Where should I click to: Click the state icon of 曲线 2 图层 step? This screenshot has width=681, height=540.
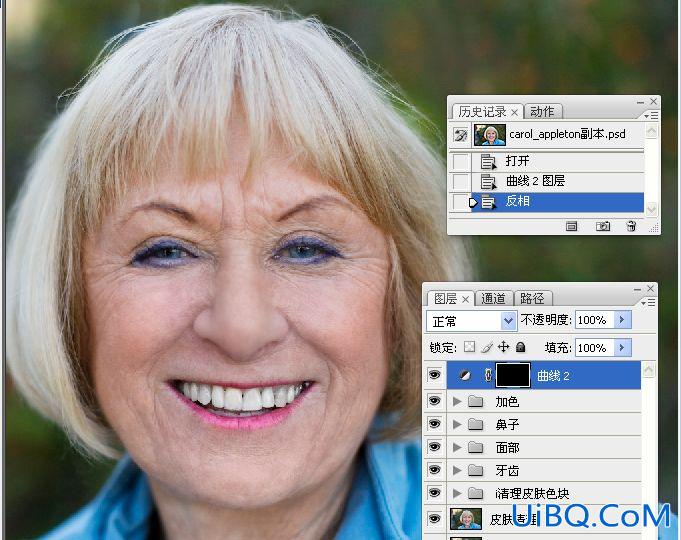pyautogui.click(x=488, y=182)
